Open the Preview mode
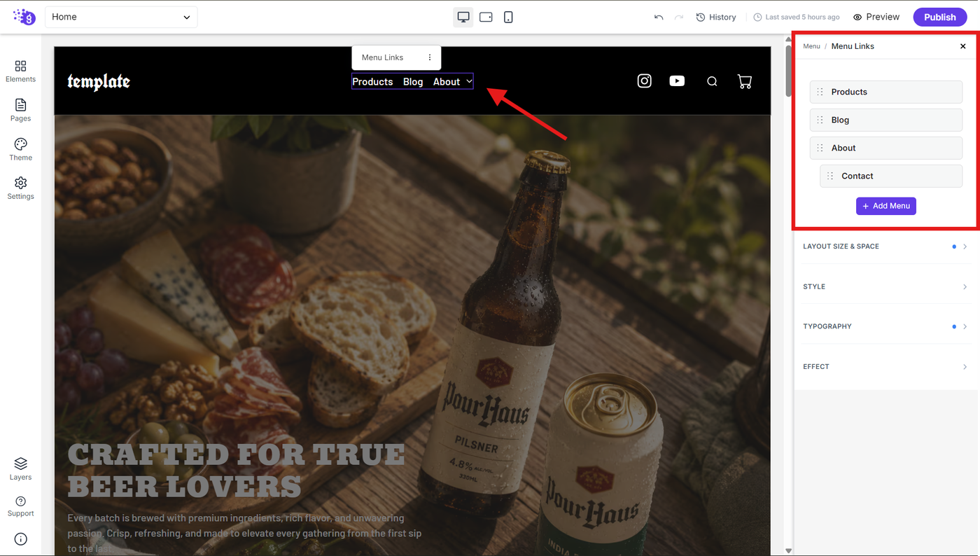The height and width of the screenshot is (556, 980). click(x=876, y=17)
